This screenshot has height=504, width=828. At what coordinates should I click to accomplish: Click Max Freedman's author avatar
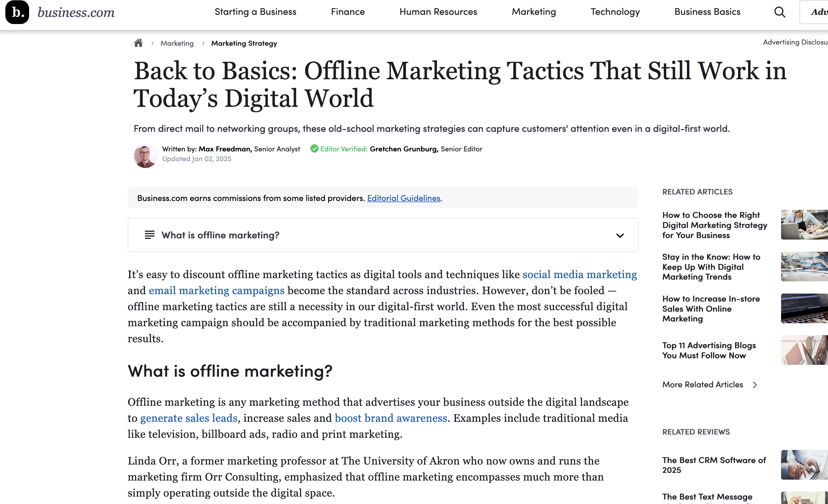pos(145,156)
